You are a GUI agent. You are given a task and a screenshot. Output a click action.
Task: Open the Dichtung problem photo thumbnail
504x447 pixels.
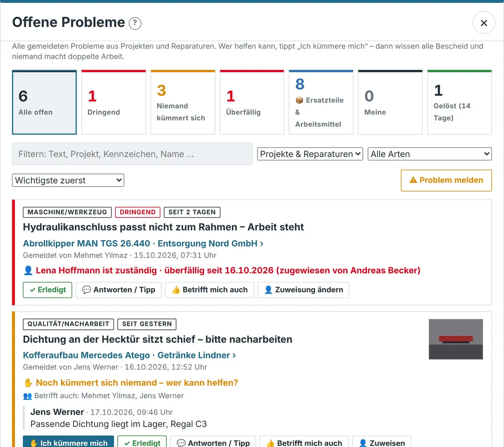456,339
